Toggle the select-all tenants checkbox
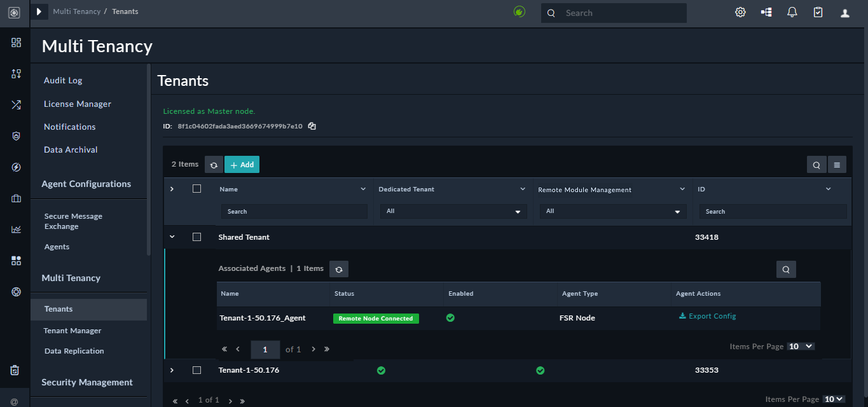Viewport: 868px width, 407px height. click(x=196, y=188)
